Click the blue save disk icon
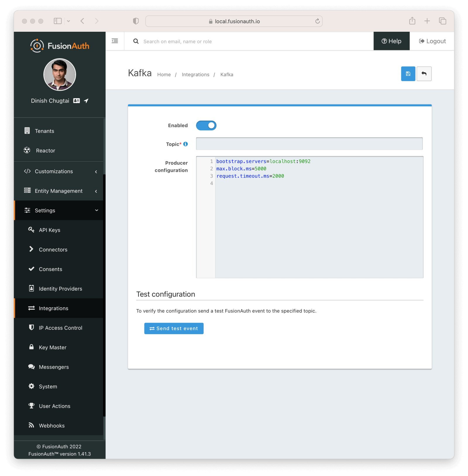Image resolution: width=468 pixels, height=476 pixels. pos(408,74)
